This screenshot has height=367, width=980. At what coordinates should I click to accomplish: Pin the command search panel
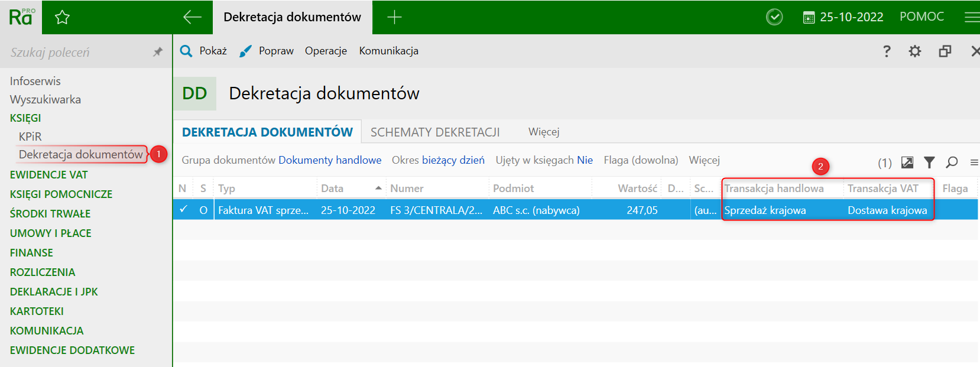[157, 52]
